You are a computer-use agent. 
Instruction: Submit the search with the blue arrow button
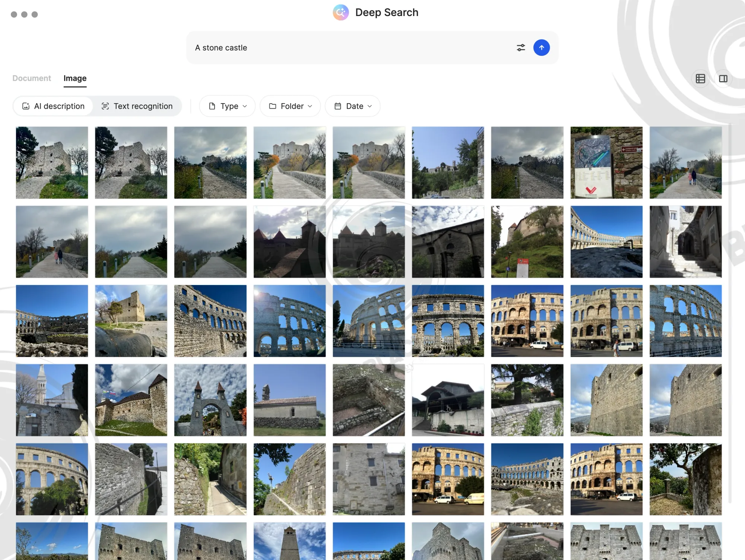tap(542, 48)
